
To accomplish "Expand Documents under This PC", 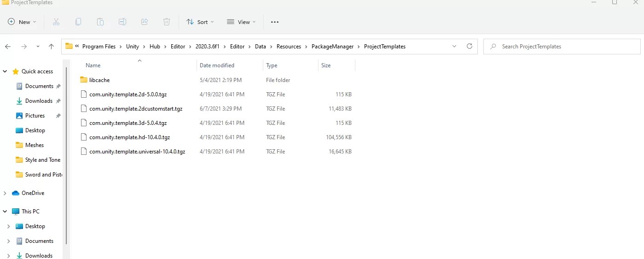I will tap(9, 241).
